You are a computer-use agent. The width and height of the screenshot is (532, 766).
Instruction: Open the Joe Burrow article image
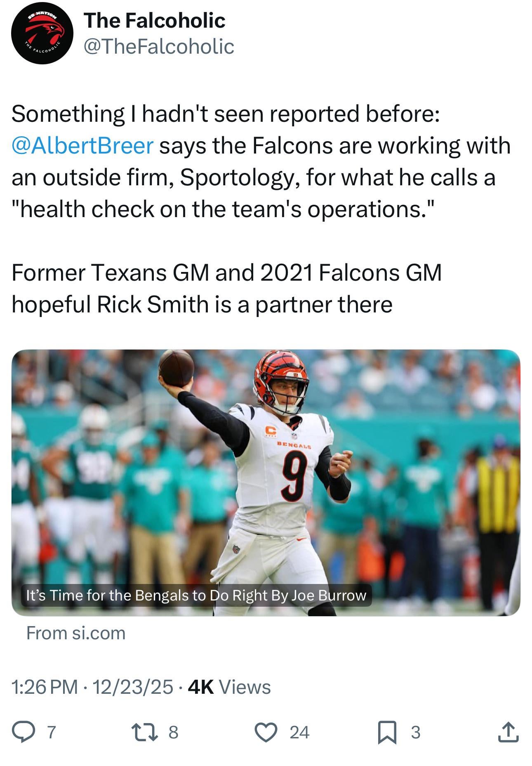click(x=266, y=482)
